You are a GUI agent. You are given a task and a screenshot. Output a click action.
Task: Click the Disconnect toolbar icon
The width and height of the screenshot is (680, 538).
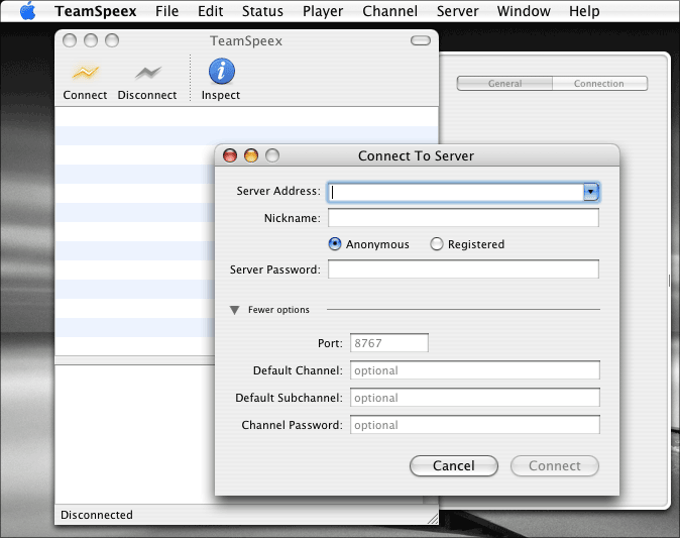coord(147,72)
